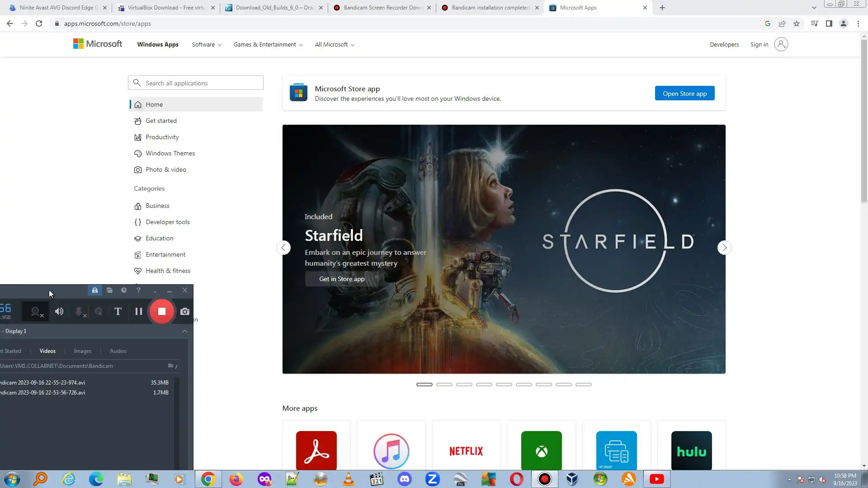Viewport: 868px width, 488px height.
Task: Expand the Software dropdown menu
Action: [x=207, y=45]
